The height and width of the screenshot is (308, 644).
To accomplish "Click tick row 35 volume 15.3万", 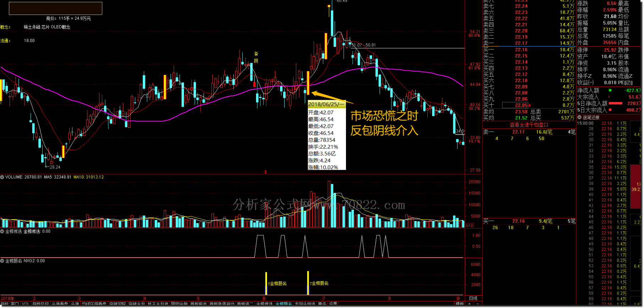I will (x=621, y=167).
